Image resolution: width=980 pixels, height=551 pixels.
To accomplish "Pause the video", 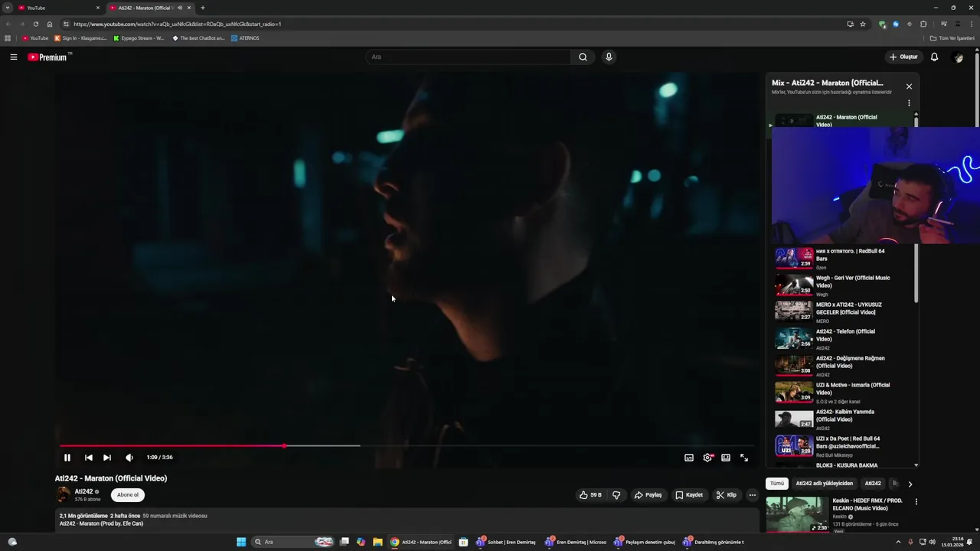I will point(67,458).
